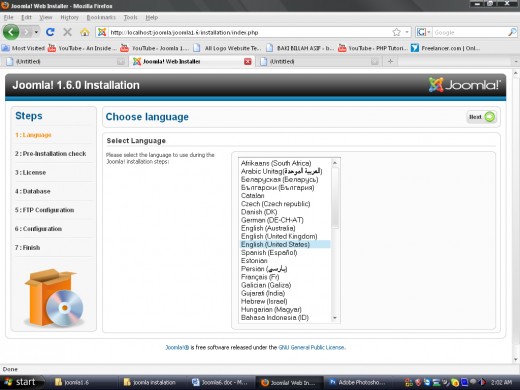Switch to the last (Untitled) tab
This screenshot has width=520, height=390.
[x=318, y=61]
